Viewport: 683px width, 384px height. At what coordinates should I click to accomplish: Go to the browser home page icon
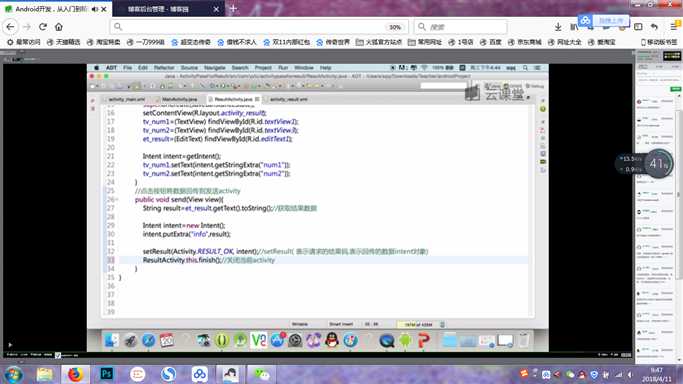[x=59, y=27]
